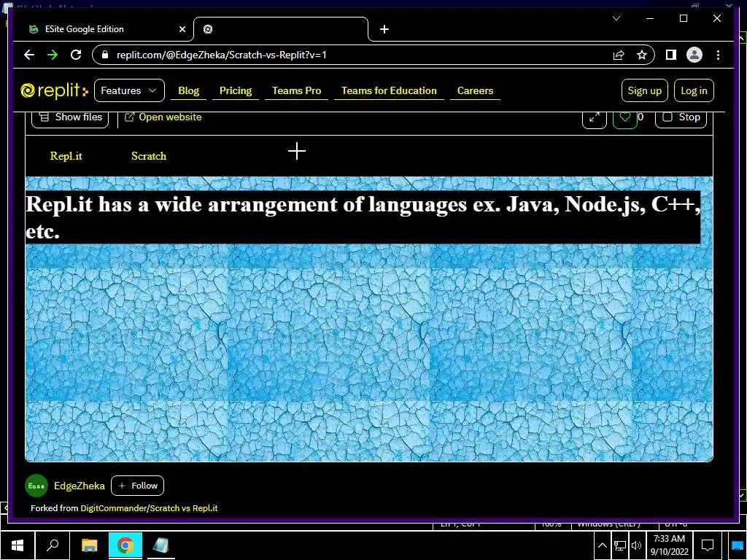
Task: Select the Scratch nav link
Action: [x=149, y=156]
